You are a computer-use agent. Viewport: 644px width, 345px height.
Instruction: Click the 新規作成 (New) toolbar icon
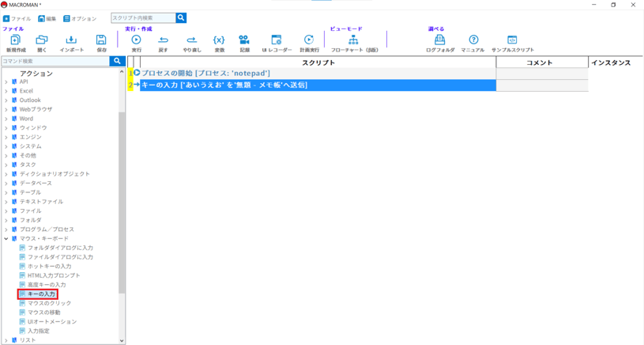(16, 40)
